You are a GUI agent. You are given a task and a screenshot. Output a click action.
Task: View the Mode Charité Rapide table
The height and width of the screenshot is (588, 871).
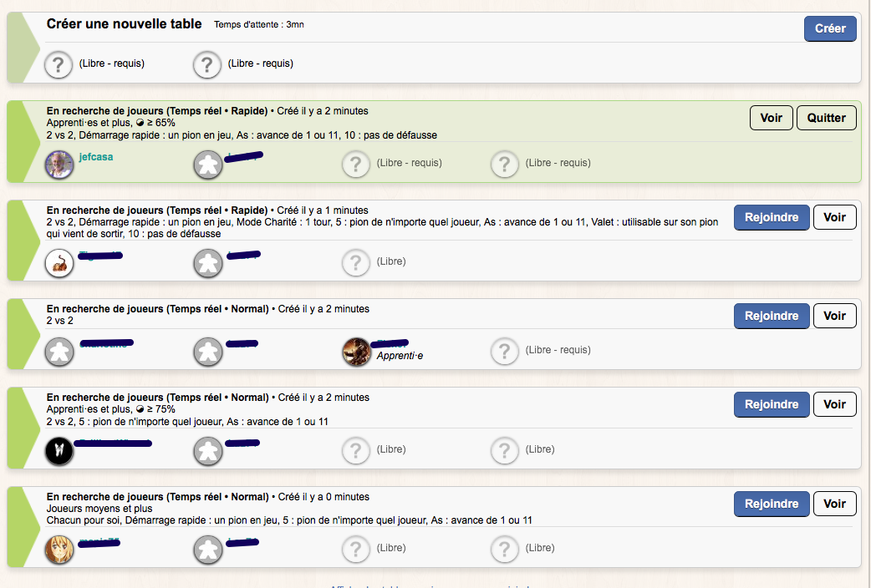coord(834,217)
